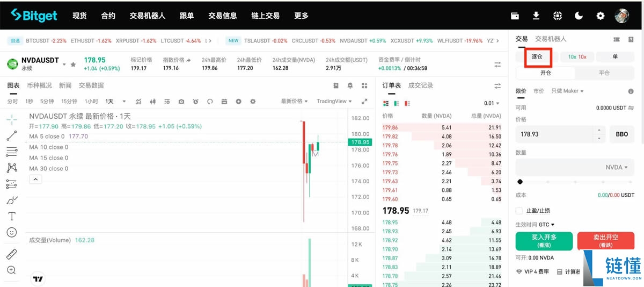Open the user avatar menu
Viewport: 644px width, 287px height.
pos(621,16)
